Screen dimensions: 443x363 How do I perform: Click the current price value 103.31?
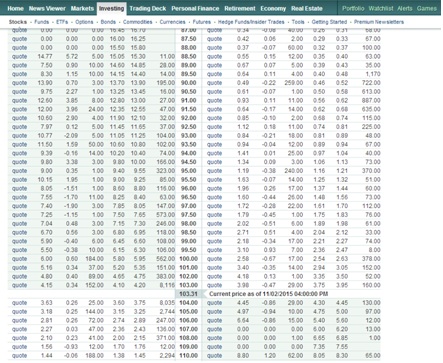[x=188, y=294]
